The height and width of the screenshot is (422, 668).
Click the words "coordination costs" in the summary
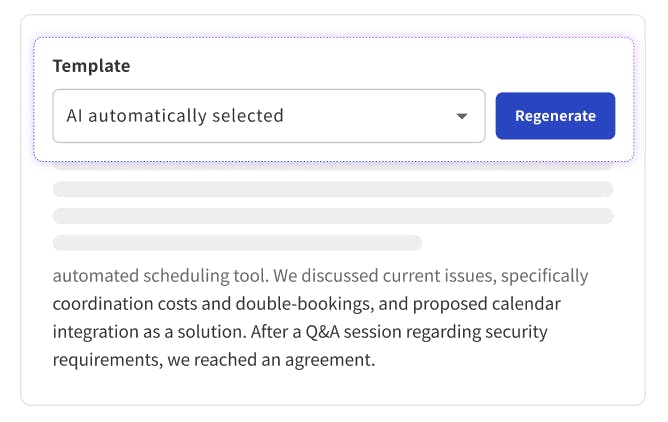(121, 303)
